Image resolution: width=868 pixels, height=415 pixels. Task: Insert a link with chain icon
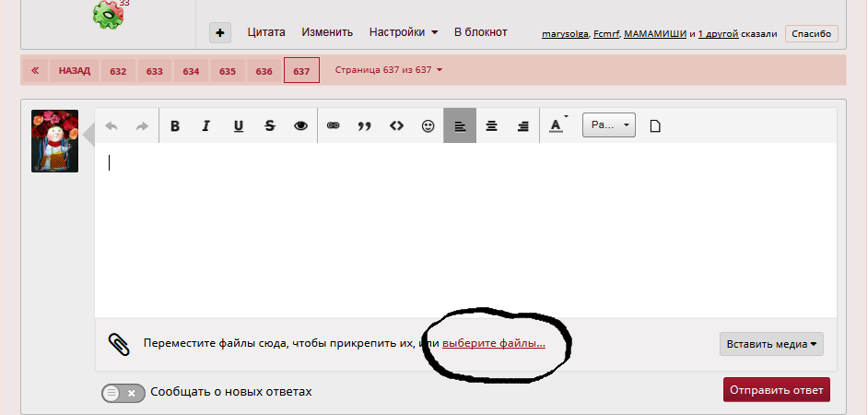(x=334, y=126)
